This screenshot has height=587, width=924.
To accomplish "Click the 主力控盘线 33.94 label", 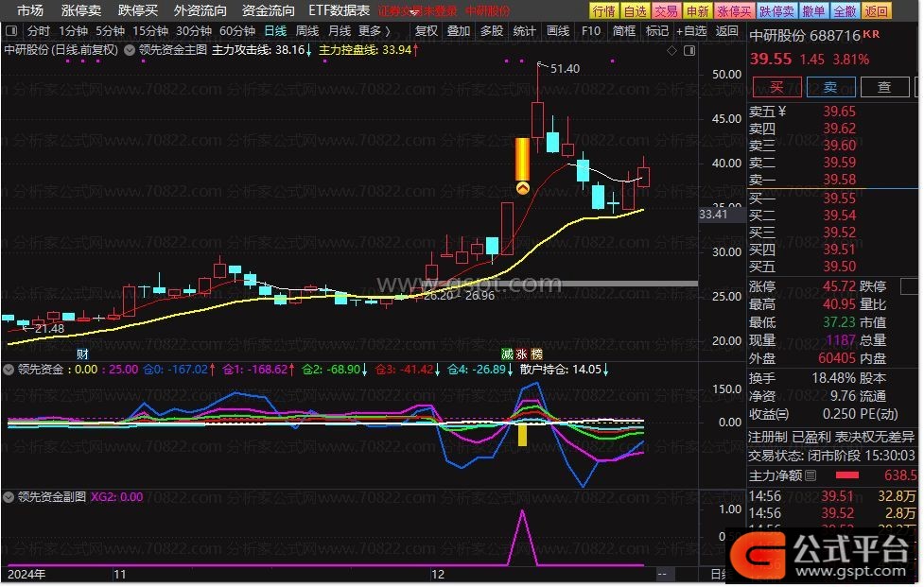I will click(365, 50).
